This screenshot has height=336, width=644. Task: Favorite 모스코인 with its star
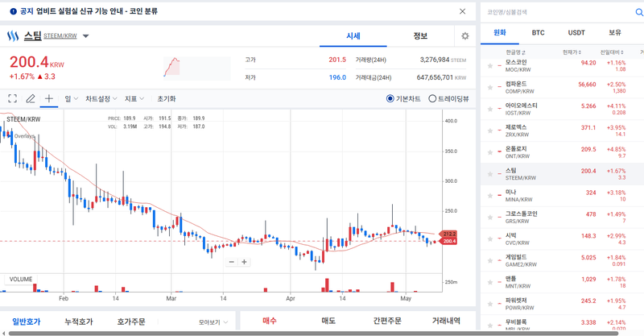490,66
